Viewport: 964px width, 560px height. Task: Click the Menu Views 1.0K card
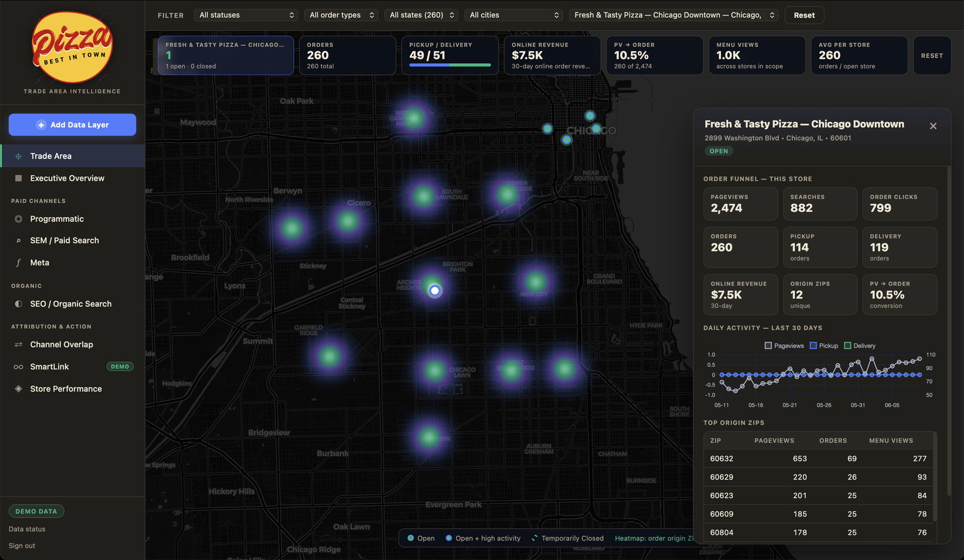click(757, 56)
